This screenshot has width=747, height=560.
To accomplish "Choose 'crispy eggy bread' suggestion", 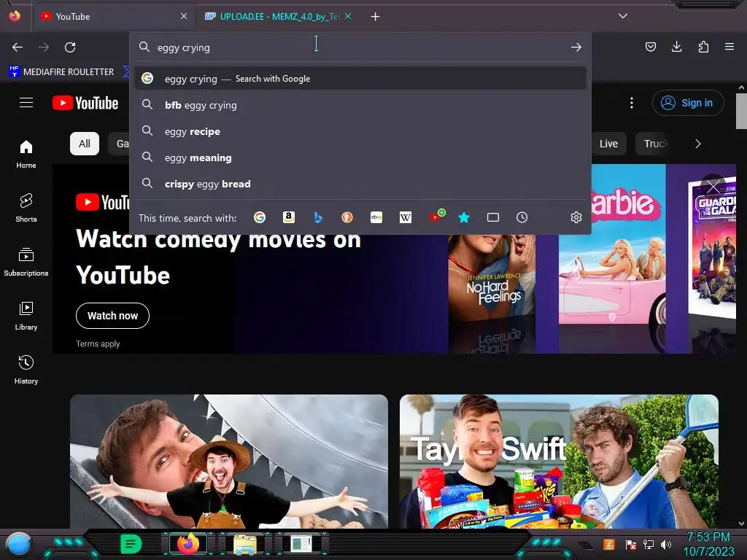I will point(360,184).
